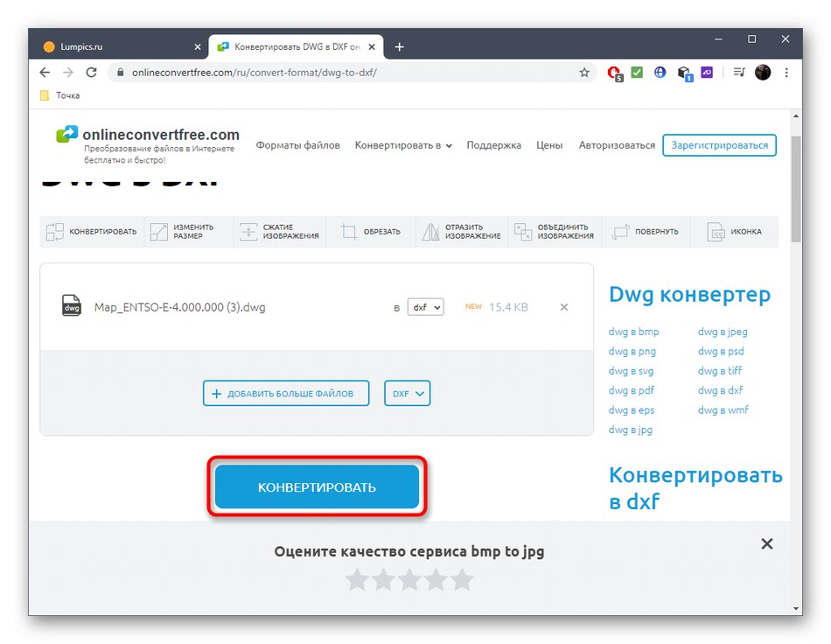
Task: Click the address bar URL
Action: (x=255, y=73)
